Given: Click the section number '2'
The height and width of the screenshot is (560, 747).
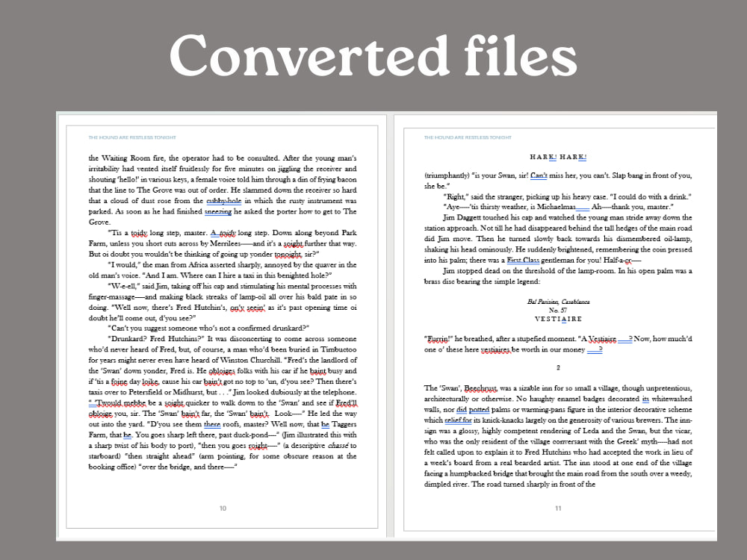Looking at the screenshot, I should click(x=558, y=367).
